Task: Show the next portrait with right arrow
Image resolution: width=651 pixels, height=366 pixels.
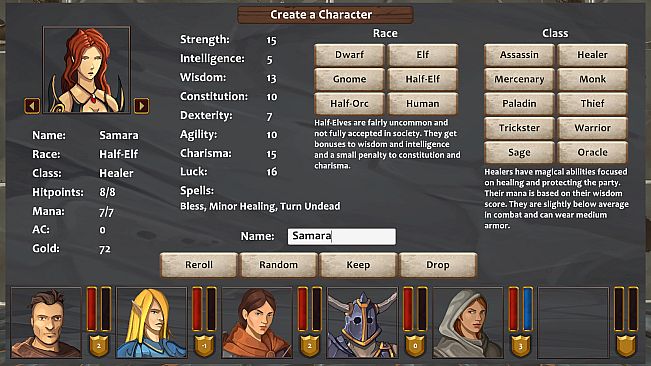Action: pyautogui.click(x=142, y=105)
